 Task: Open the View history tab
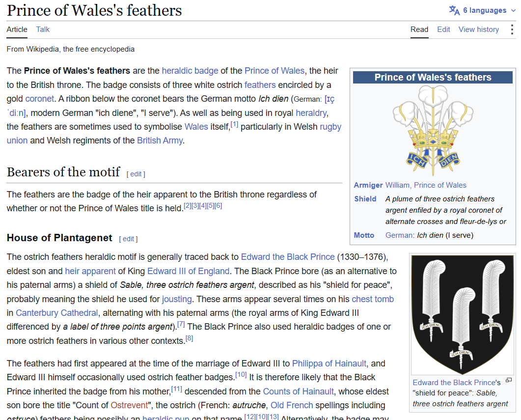coord(479,29)
